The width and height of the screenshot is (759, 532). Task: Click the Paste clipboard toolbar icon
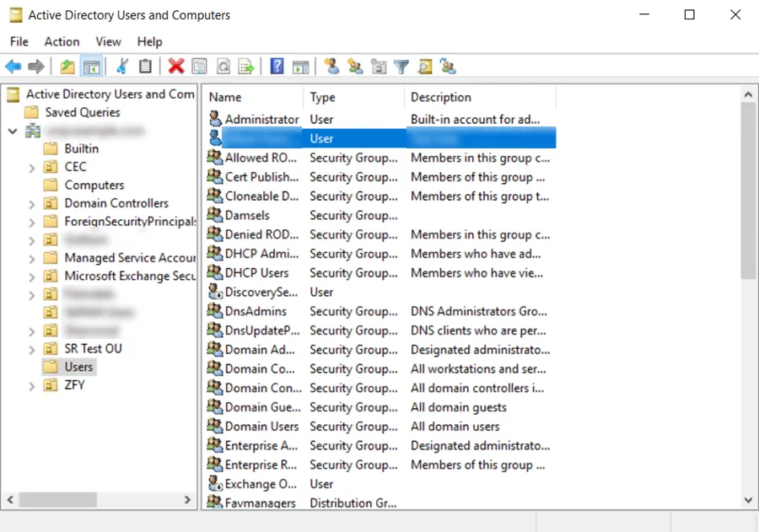click(x=145, y=67)
